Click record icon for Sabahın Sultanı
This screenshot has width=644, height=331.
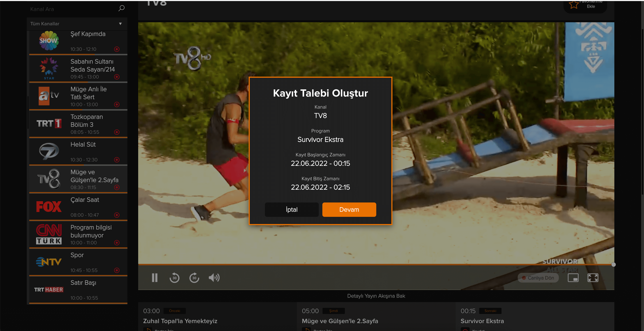pos(117,77)
